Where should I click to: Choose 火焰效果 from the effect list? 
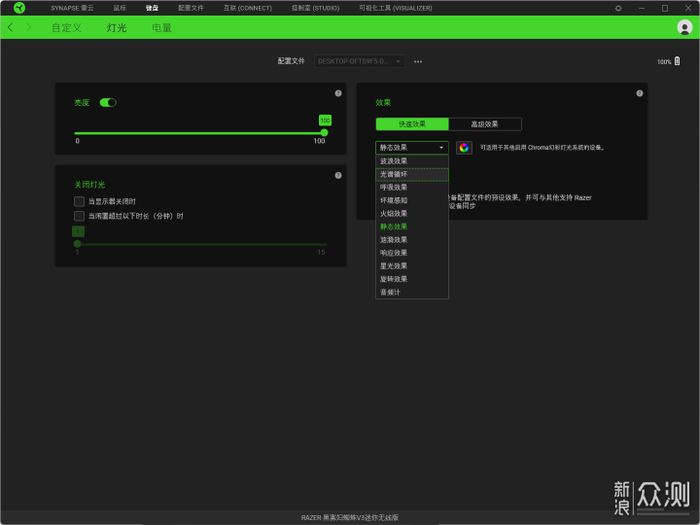click(412, 213)
